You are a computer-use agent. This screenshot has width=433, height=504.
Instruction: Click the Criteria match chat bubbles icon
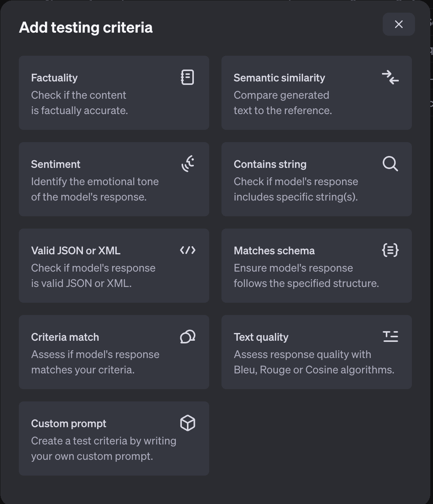pos(188,337)
